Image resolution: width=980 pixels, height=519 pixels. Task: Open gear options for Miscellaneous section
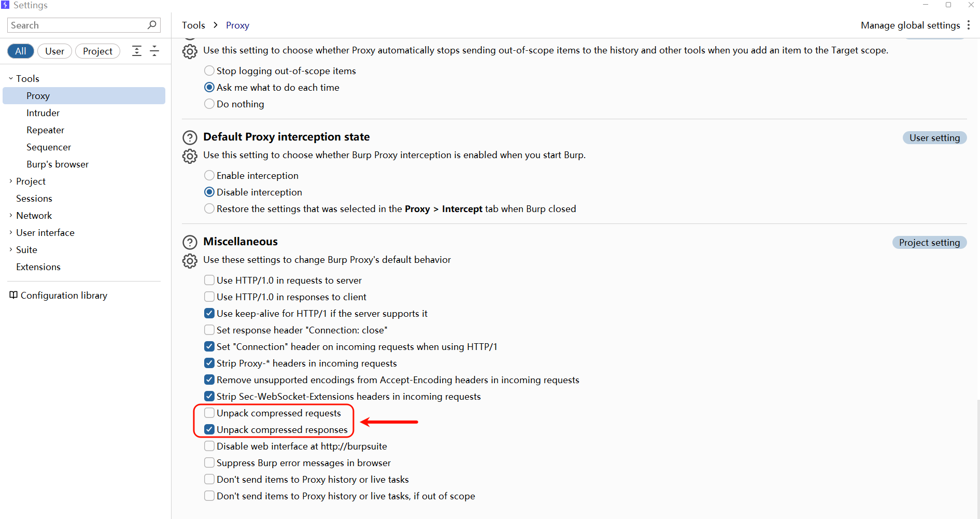point(190,261)
